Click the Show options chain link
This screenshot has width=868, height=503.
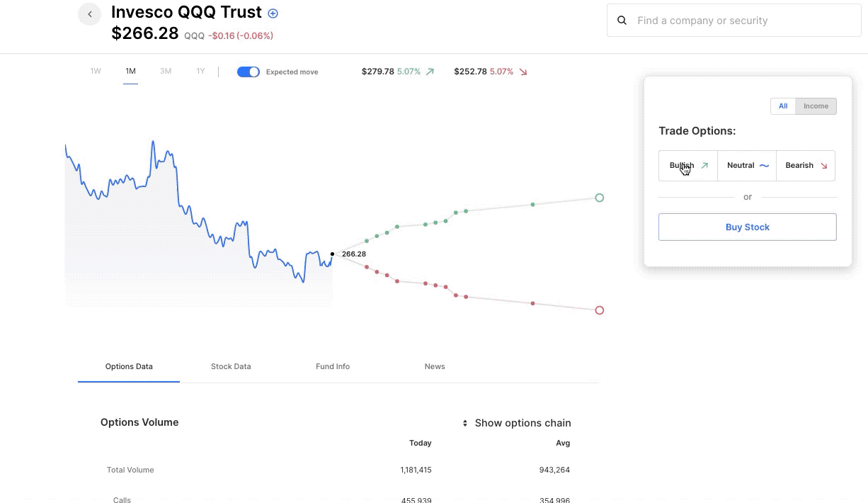point(522,422)
